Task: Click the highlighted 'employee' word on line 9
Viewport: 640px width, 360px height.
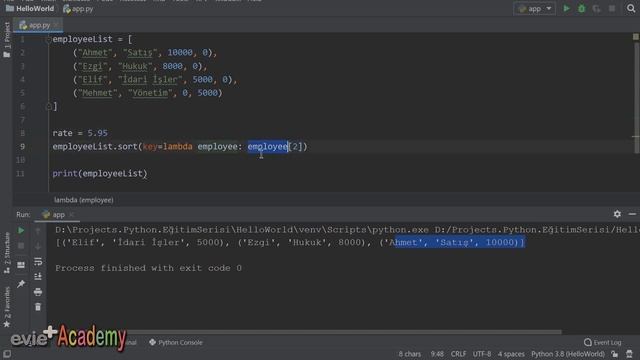Action: point(267,147)
